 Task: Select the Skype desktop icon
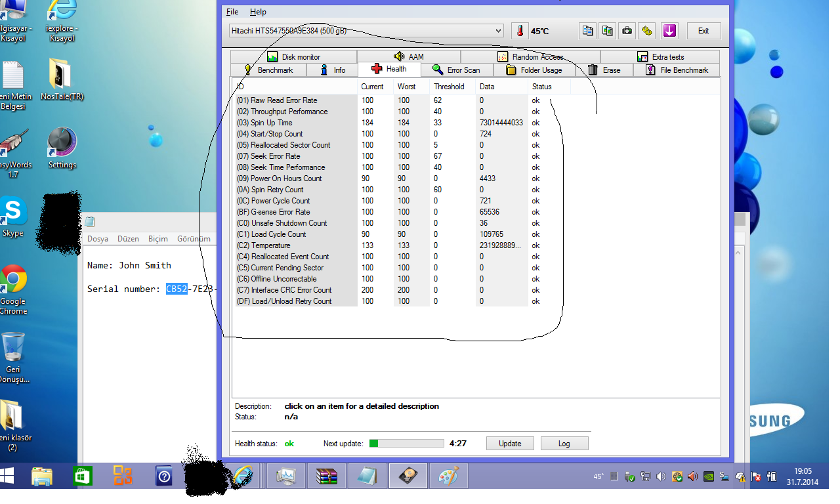tap(12, 217)
